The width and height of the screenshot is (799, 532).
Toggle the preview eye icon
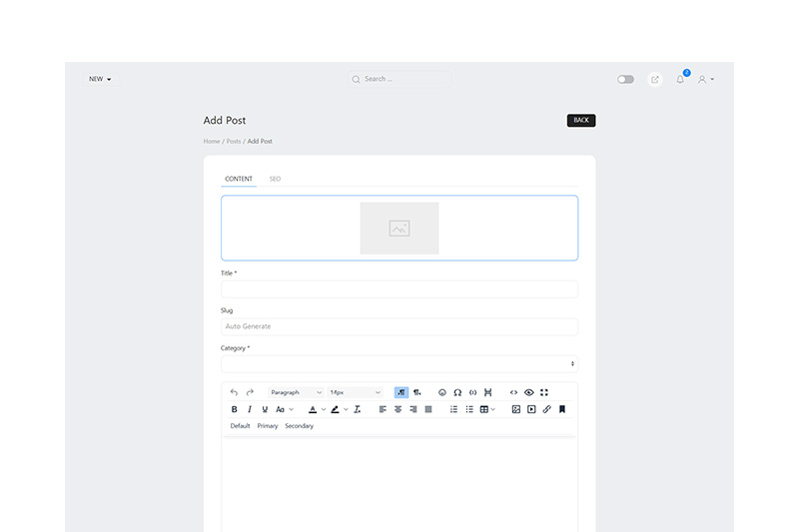(529, 392)
